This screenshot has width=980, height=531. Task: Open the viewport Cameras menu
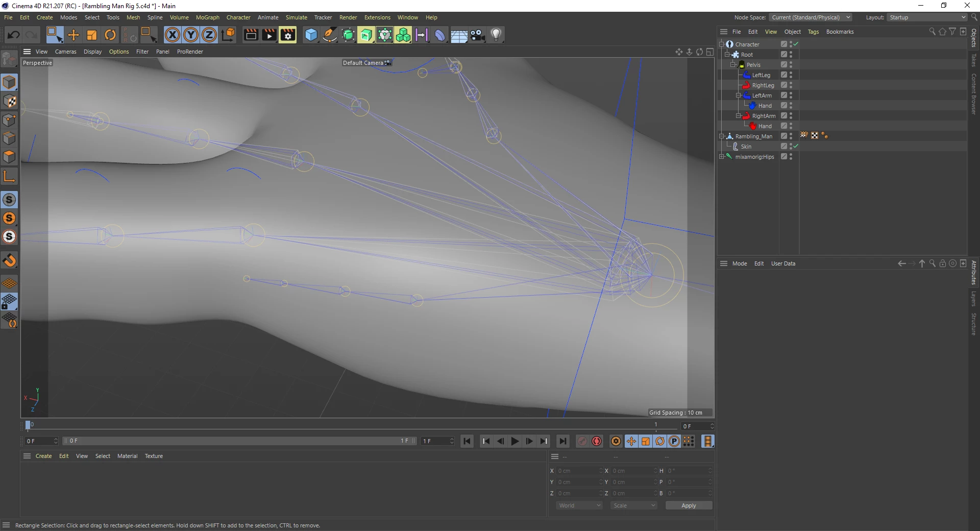click(x=66, y=52)
